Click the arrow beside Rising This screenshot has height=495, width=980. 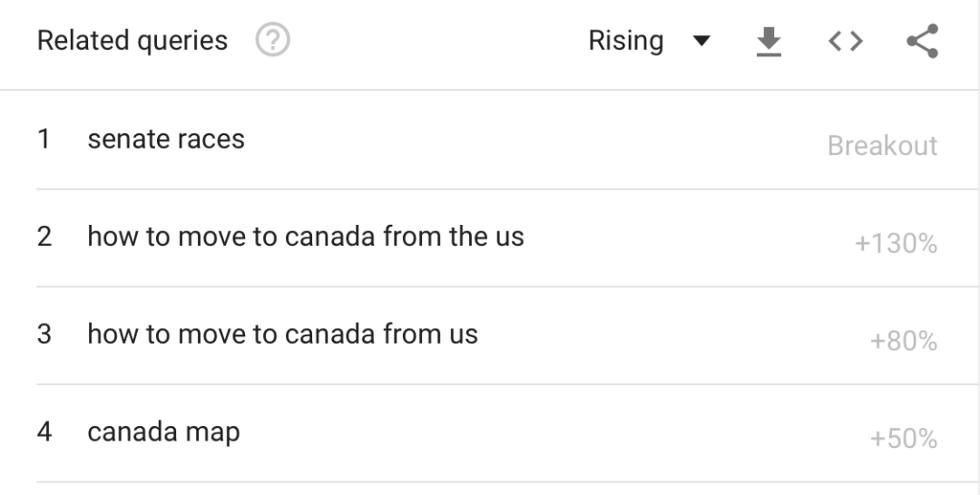pyautogui.click(x=701, y=41)
